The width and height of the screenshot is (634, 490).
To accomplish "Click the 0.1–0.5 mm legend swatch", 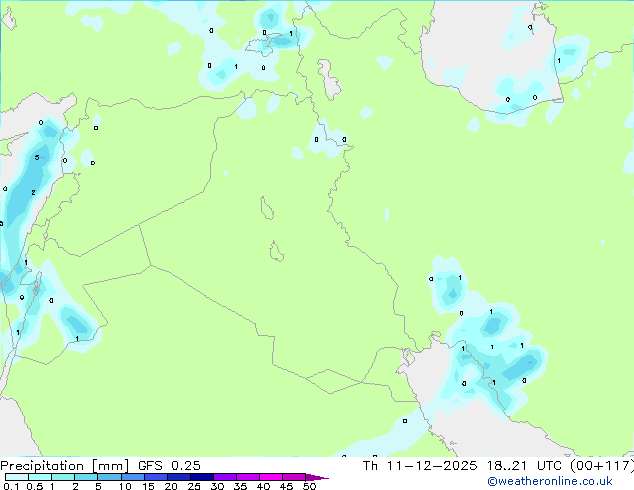I will click(x=17, y=477).
